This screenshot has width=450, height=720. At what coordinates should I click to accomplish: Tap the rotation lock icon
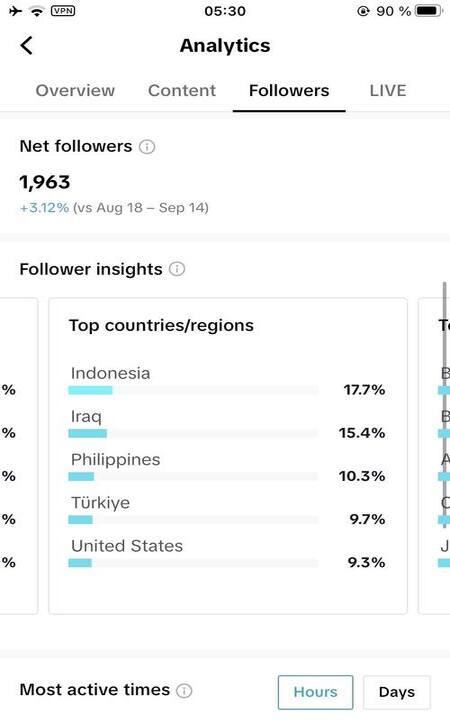click(363, 11)
